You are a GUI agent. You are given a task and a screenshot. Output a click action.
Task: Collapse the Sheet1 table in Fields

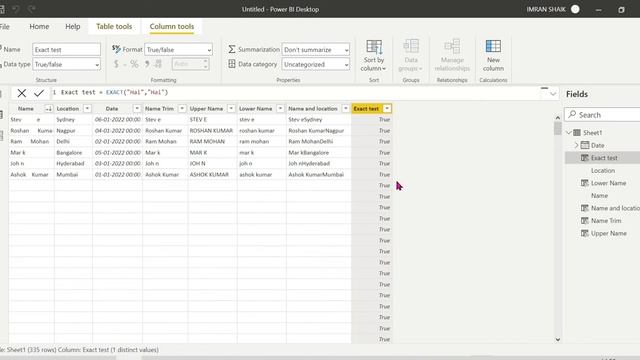pyautogui.click(x=569, y=133)
